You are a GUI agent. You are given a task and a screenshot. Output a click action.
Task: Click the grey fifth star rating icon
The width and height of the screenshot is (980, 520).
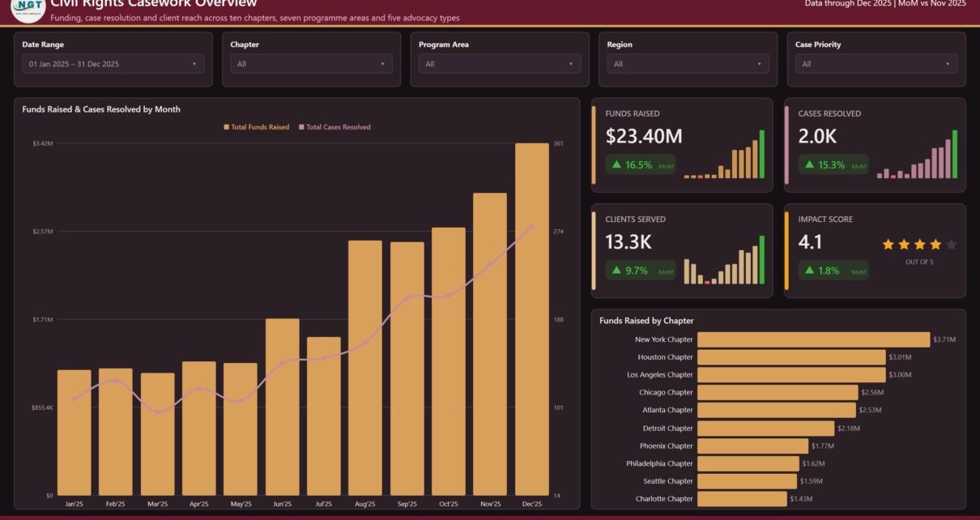[x=951, y=245]
